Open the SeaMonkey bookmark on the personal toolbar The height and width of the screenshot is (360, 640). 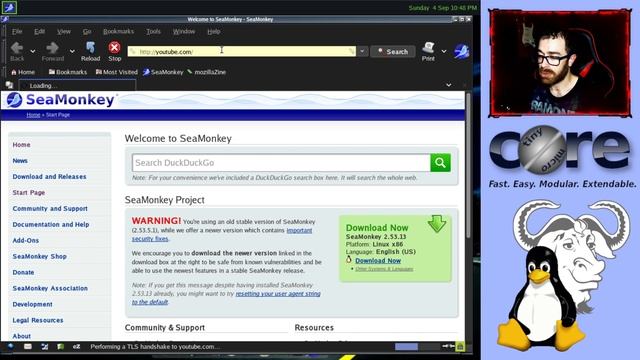click(x=163, y=72)
